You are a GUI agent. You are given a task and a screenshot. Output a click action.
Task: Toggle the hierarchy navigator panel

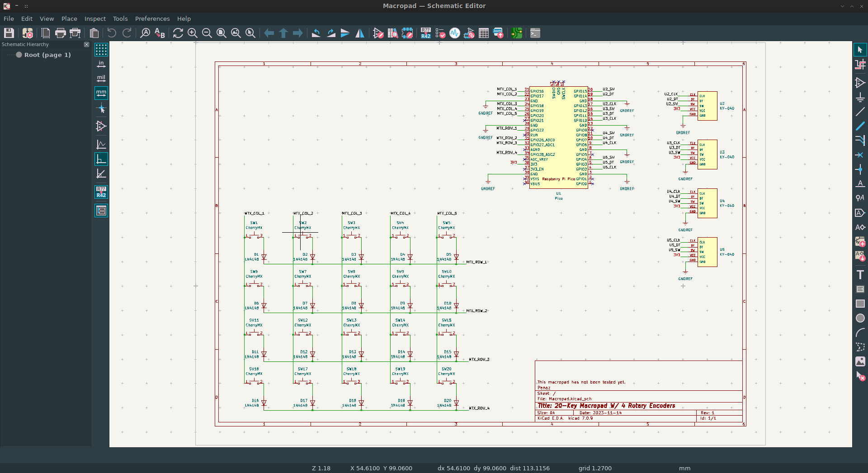click(x=101, y=211)
